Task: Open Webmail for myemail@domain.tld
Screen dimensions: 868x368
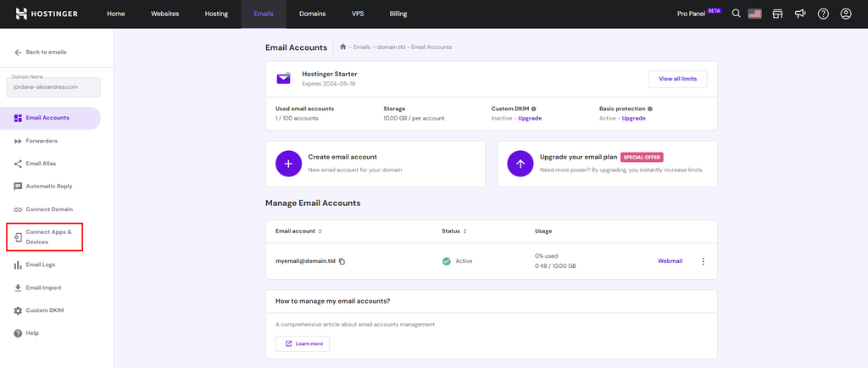Action: [670, 261]
